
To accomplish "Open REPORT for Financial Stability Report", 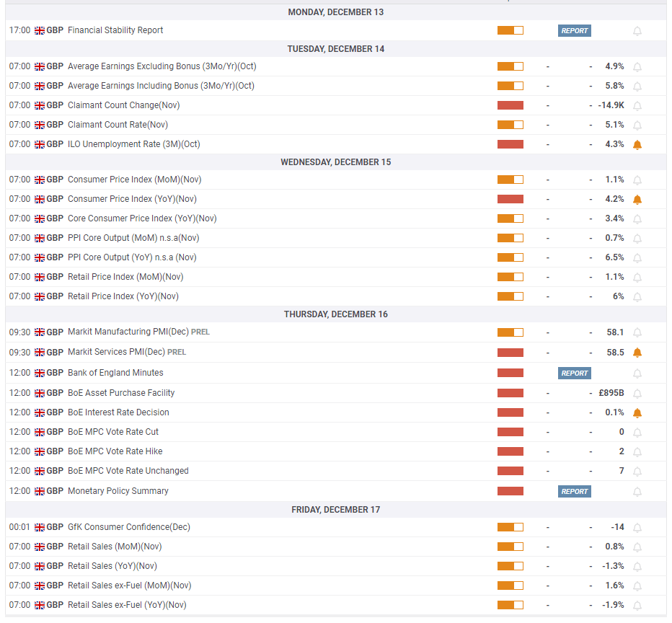I will [x=574, y=30].
